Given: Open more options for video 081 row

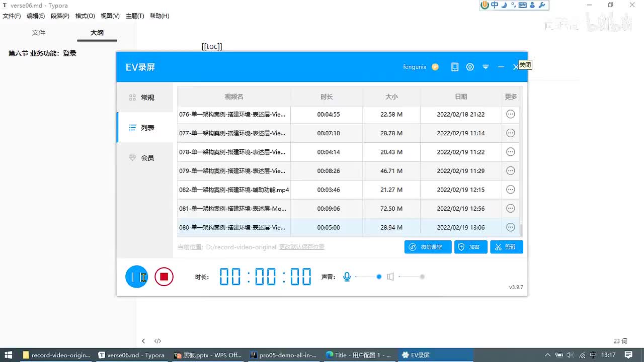Looking at the screenshot, I should [x=511, y=209].
